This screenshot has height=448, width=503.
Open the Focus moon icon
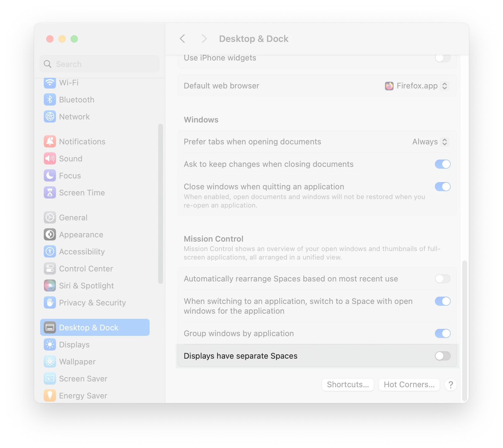click(x=50, y=175)
